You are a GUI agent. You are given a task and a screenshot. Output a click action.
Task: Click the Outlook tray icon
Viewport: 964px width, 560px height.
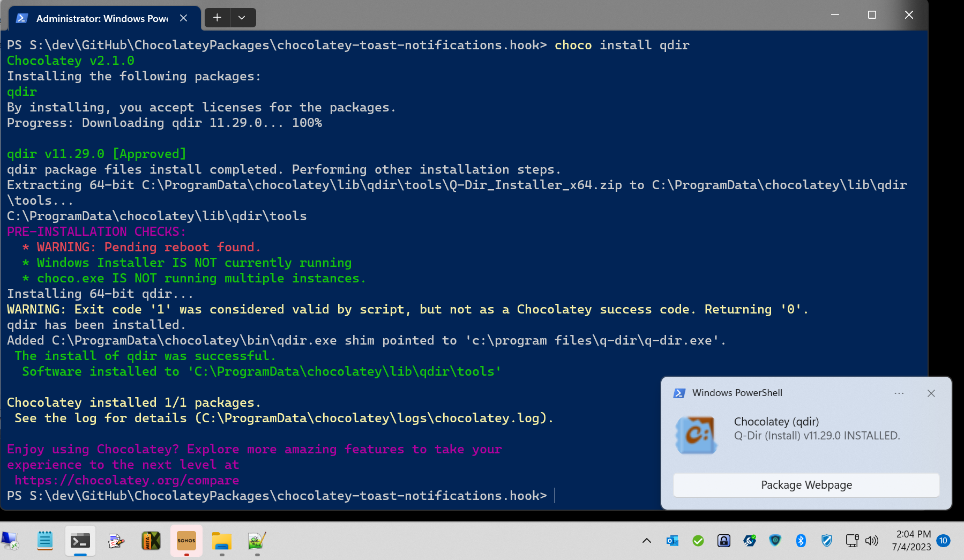(x=672, y=541)
